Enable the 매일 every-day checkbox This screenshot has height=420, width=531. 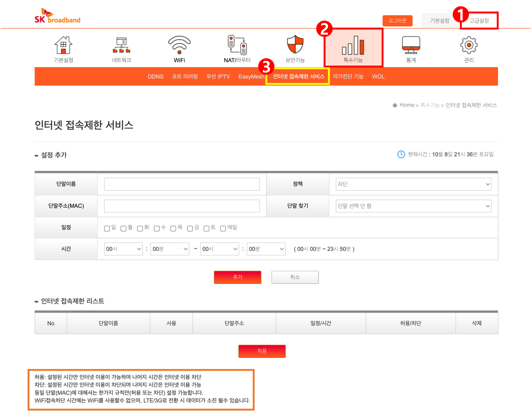[223, 229]
